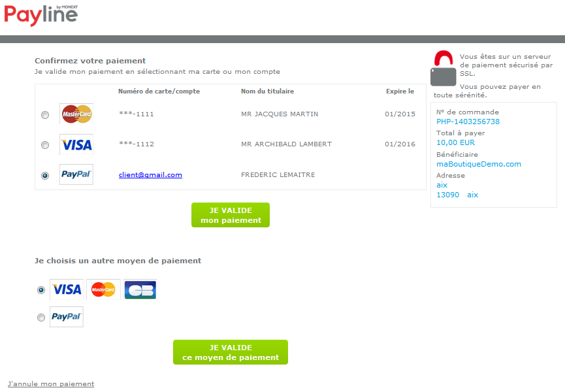Click the PayPal logo next to client@gmail.com
Viewport: 565px width, 392px height.
click(76, 174)
